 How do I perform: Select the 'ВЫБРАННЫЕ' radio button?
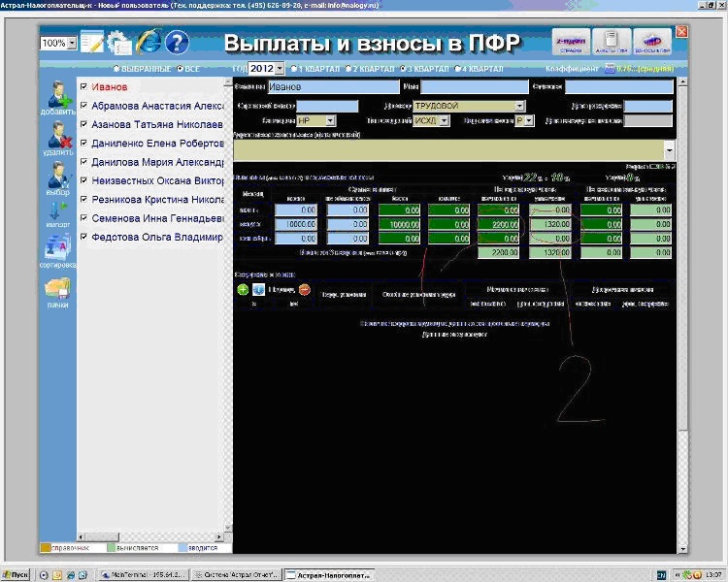[116, 70]
